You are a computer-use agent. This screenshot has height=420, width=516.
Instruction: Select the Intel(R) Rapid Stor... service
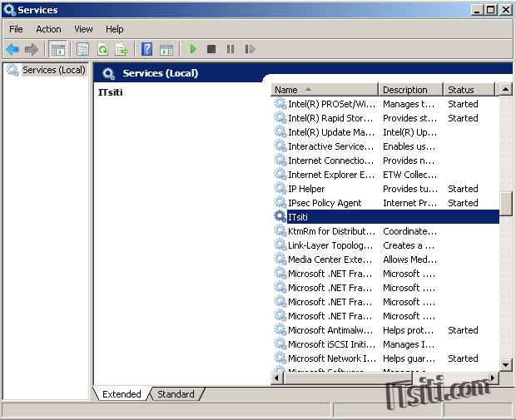click(x=330, y=118)
